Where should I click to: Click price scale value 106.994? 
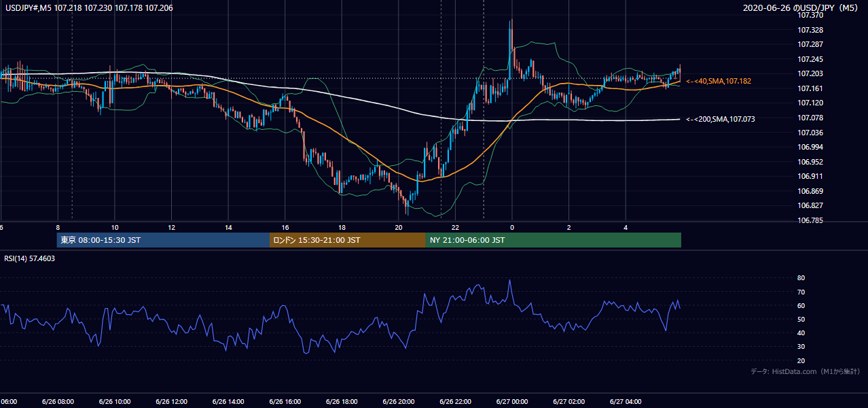pos(810,148)
